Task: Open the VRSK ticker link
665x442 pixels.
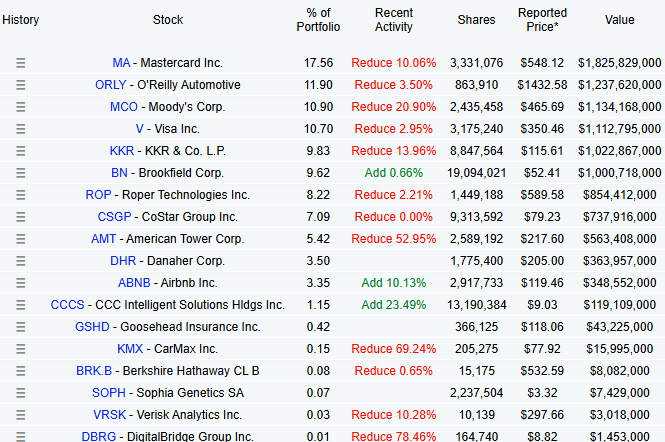Action: click(109, 415)
